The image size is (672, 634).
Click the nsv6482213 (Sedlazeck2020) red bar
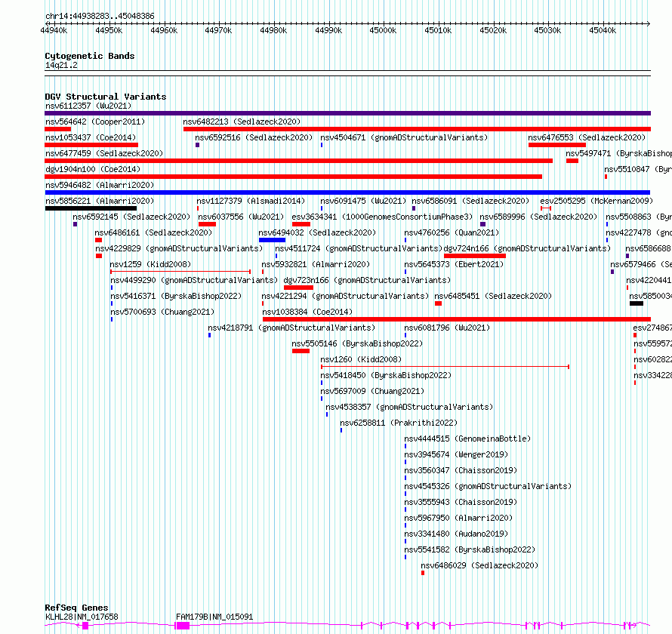click(417, 129)
